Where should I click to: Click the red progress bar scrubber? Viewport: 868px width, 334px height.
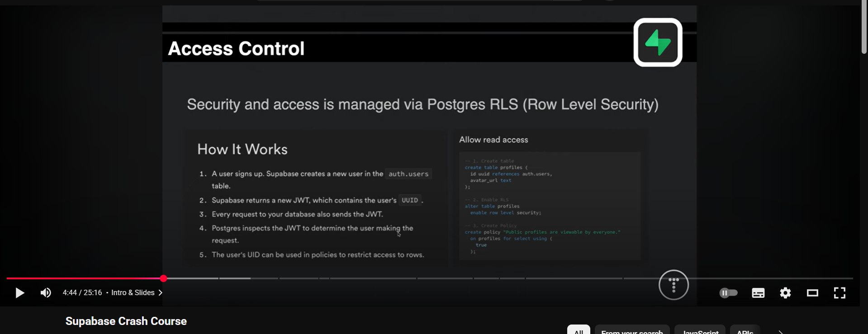coord(164,278)
